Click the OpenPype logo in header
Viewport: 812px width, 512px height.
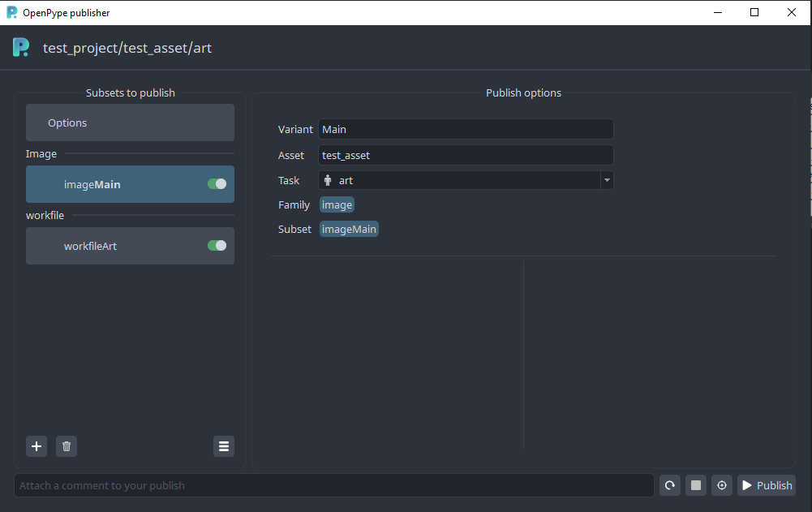pyautogui.click(x=21, y=48)
